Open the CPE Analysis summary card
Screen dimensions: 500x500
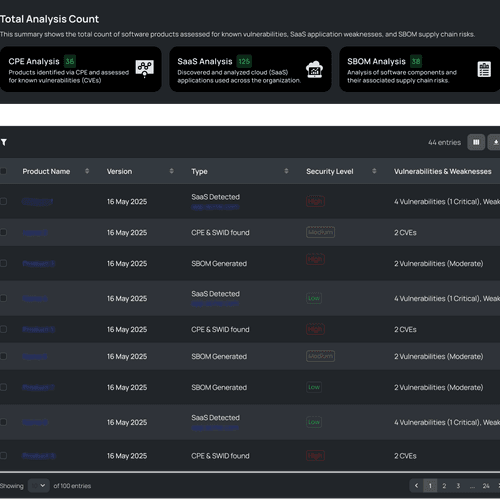(x=81, y=69)
